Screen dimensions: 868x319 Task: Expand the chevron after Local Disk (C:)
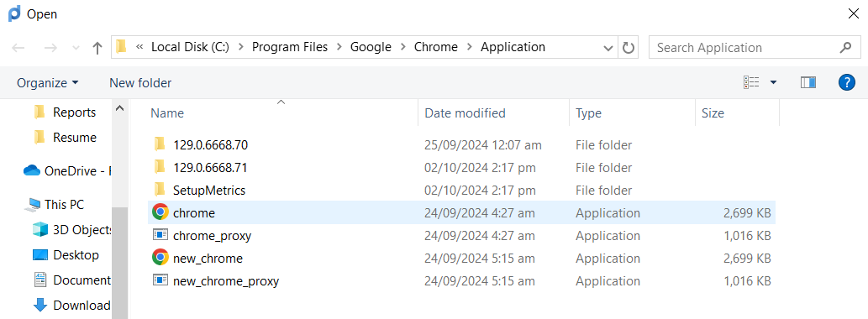click(x=241, y=48)
